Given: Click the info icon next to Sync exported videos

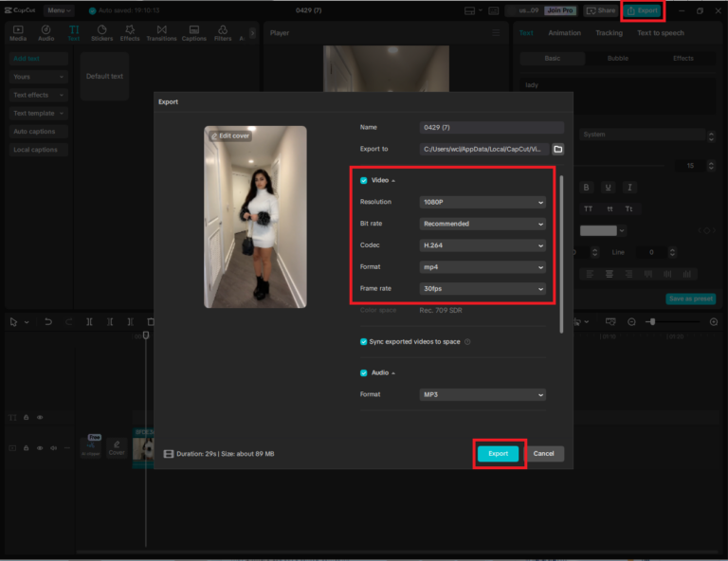Looking at the screenshot, I should click(467, 341).
